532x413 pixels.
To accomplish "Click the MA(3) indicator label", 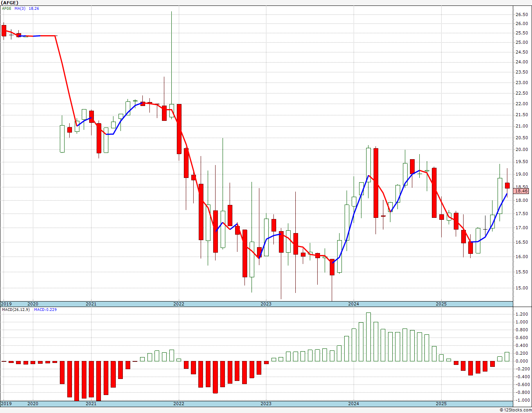I will pyautogui.click(x=20, y=8).
